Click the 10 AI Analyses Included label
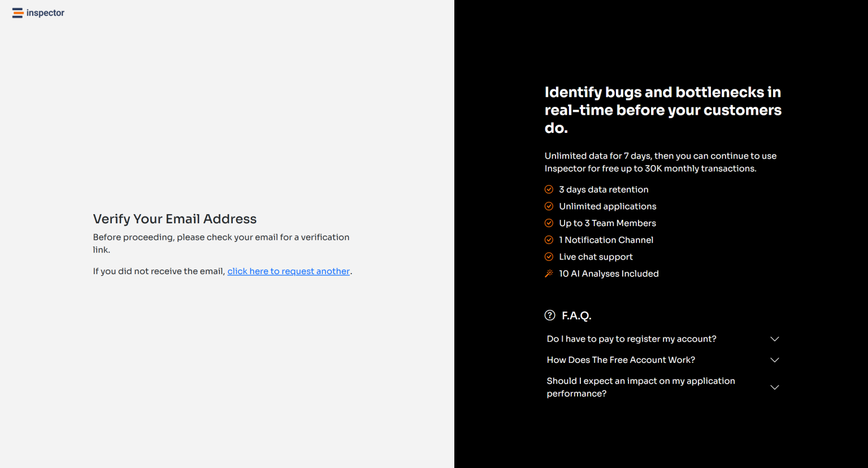The height and width of the screenshot is (468, 868). 609,273
